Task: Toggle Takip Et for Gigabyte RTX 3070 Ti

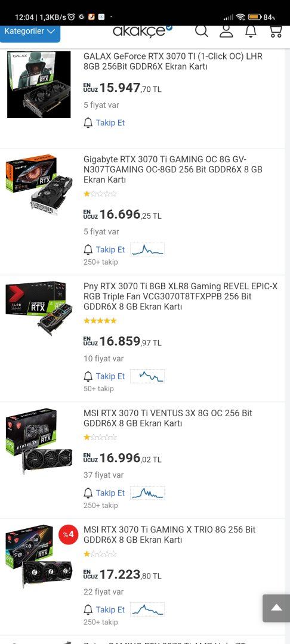Action: [104, 250]
